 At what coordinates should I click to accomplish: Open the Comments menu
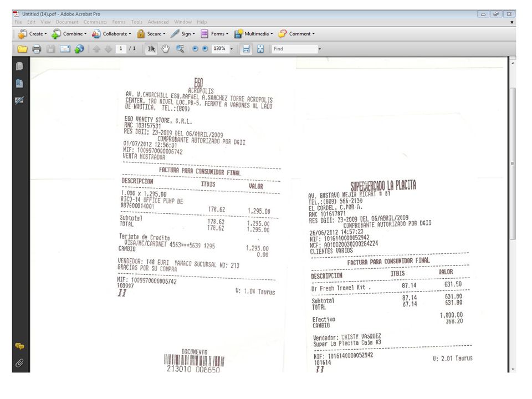[95, 22]
